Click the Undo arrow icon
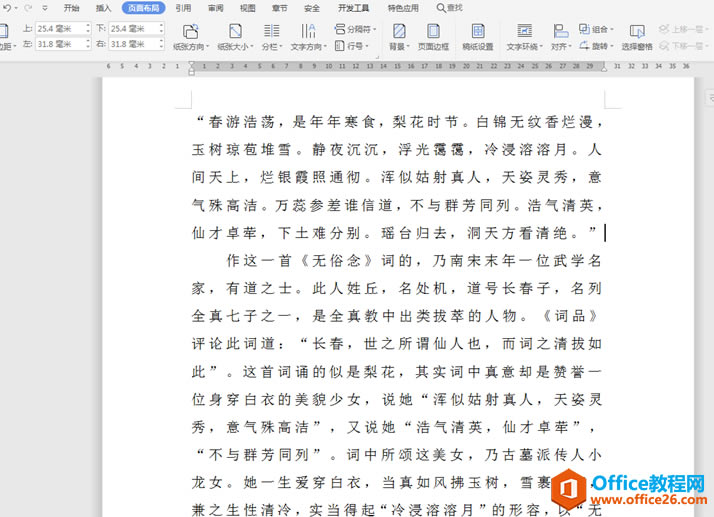 click(x=7, y=8)
